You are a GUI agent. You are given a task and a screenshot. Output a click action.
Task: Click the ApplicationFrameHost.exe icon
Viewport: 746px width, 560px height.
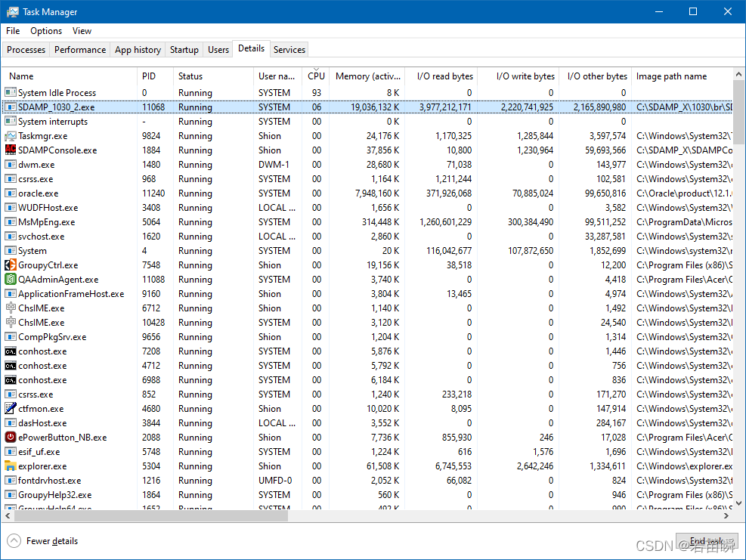[x=11, y=293]
